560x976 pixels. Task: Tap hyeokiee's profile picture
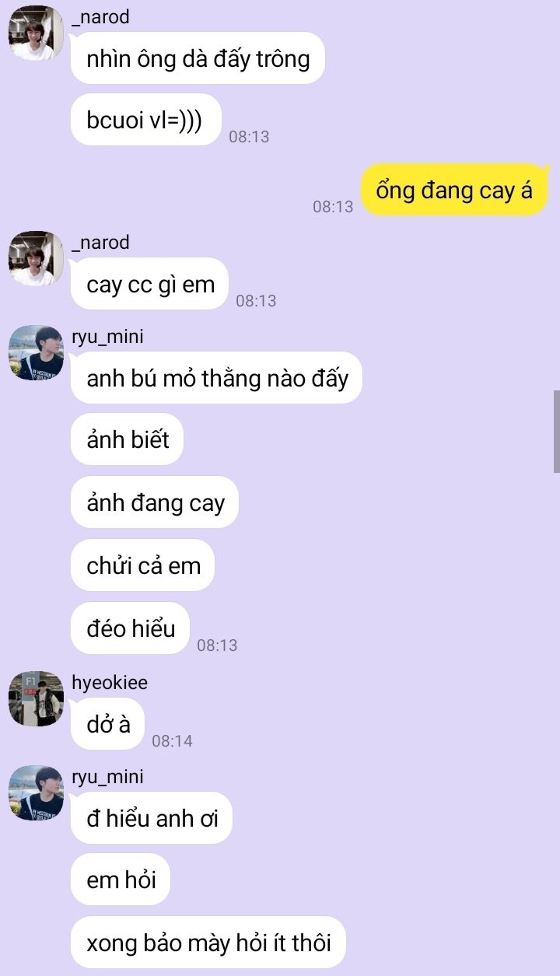pos(36,698)
